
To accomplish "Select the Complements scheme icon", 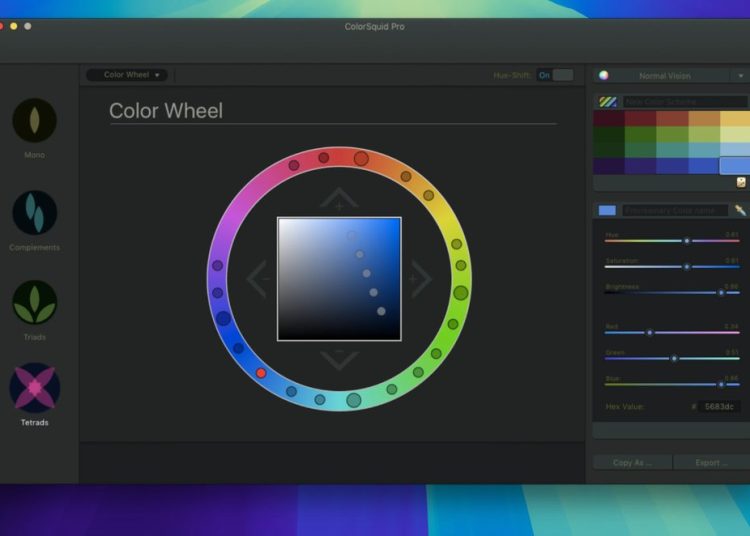I will click(x=34, y=212).
